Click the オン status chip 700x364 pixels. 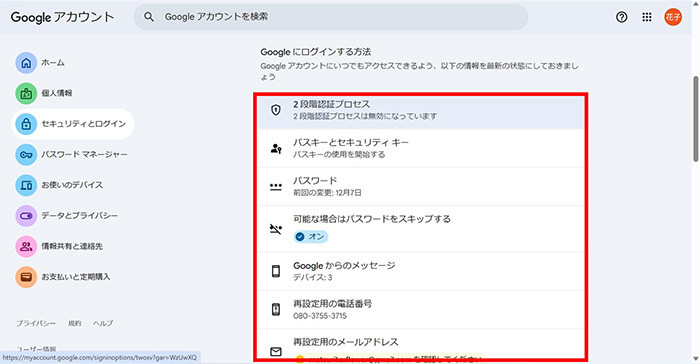click(311, 237)
